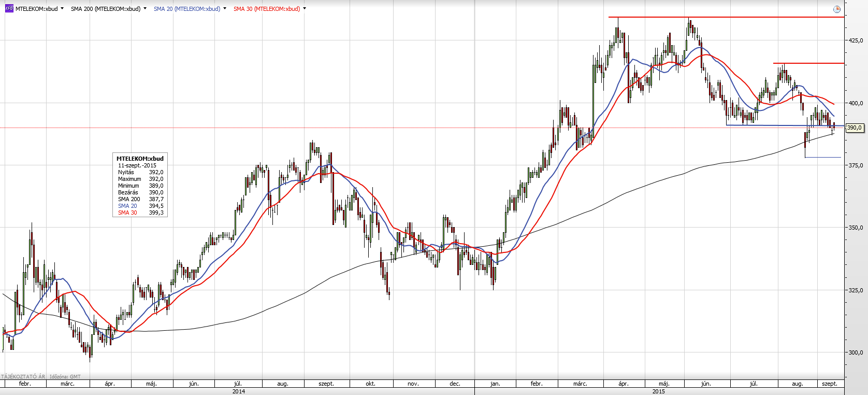The height and width of the screenshot is (395, 868).
Task: Click the 2014 year label
Action: click(239, 391)
